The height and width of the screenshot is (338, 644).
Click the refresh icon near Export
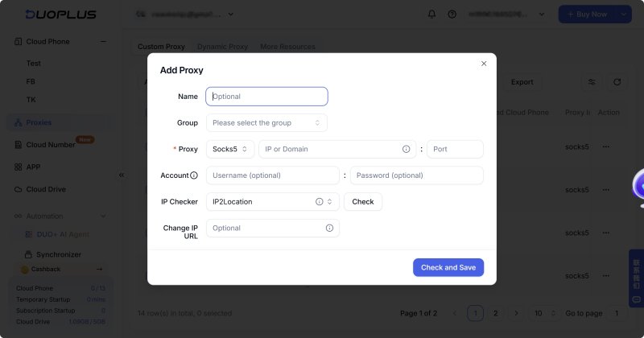[x=617, y=82]
